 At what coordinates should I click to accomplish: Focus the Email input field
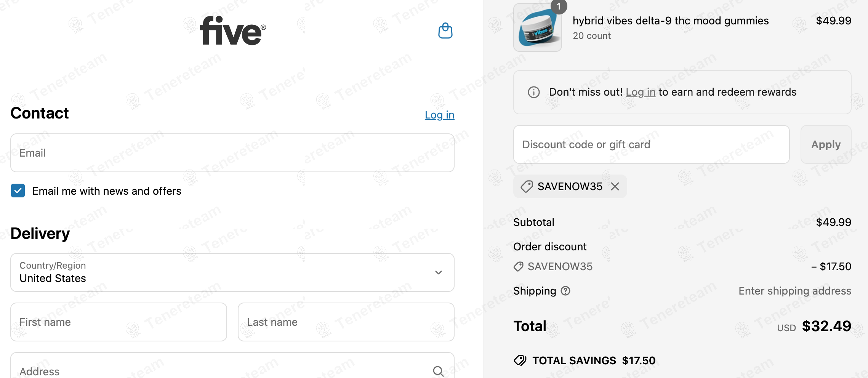[232, 153]
